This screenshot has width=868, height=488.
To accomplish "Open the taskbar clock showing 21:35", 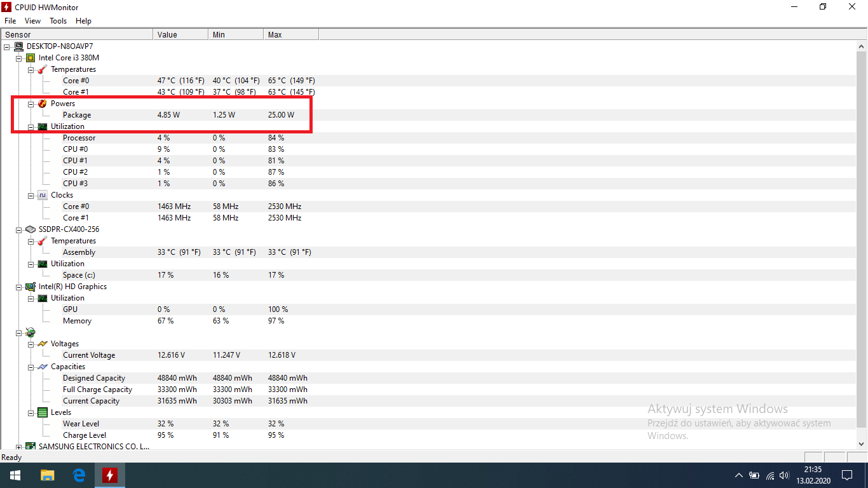I will 812,475.
